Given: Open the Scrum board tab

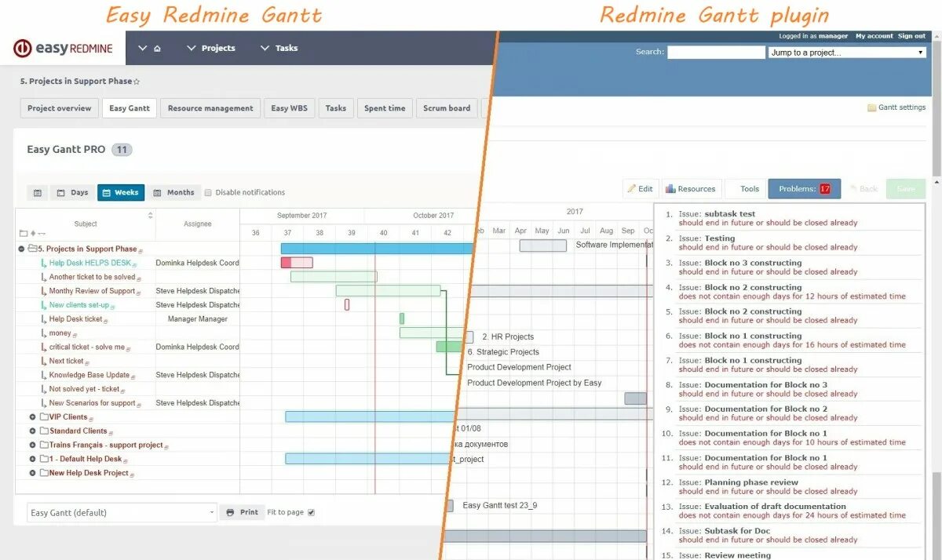Looking at the screenshot, I should (447, 108).
